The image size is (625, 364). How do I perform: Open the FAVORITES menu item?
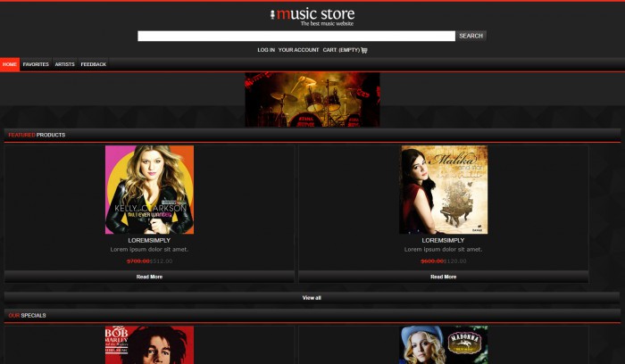tap(36, 64)
